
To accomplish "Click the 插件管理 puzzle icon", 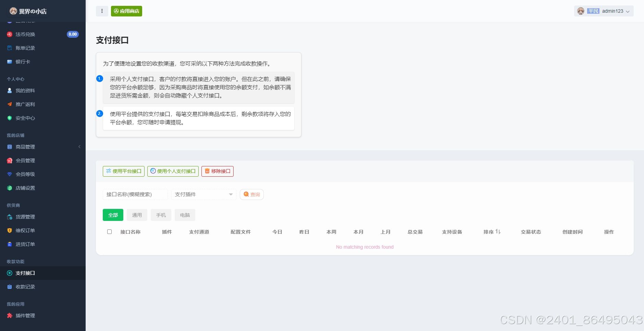I will pos(10,315).
